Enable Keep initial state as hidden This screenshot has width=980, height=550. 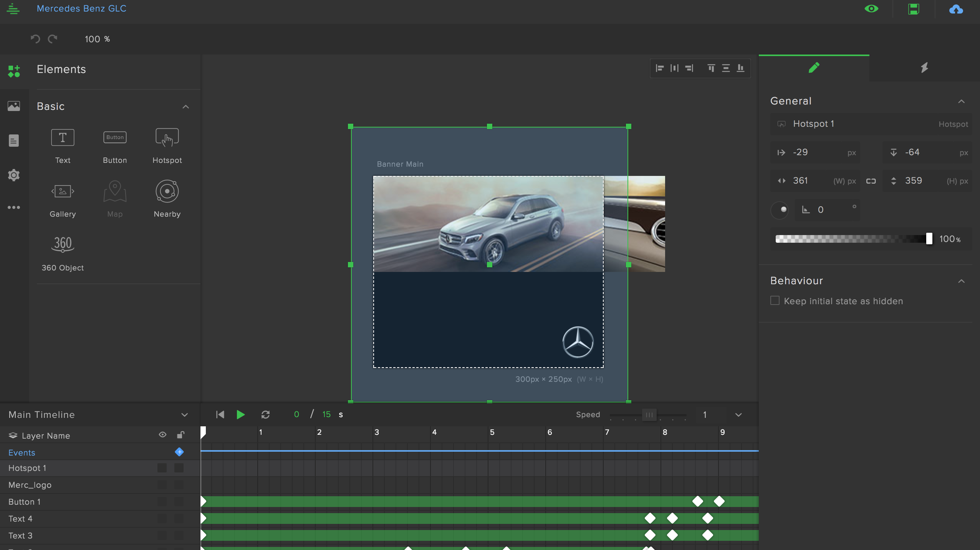coord(775,301)
